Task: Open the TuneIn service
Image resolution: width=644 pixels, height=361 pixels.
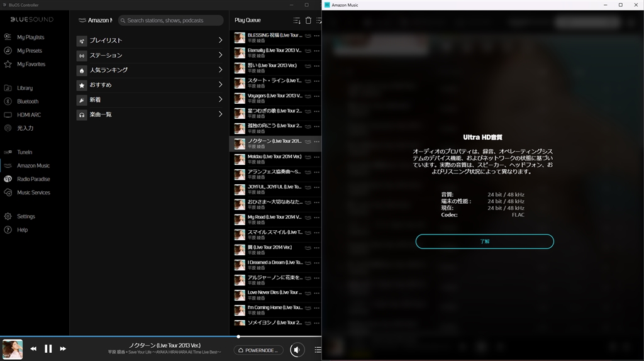Action: click(25, 152)
